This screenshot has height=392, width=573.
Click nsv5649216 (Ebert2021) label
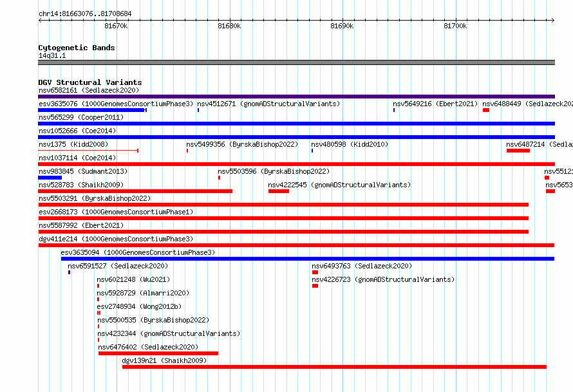tap(435, 104)
